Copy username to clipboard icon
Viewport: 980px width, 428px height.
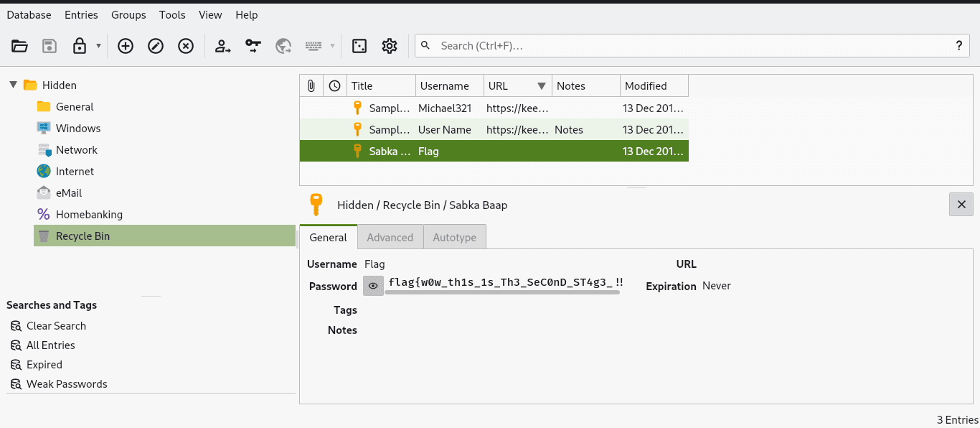pyautogui.click(x=223, y=46)
